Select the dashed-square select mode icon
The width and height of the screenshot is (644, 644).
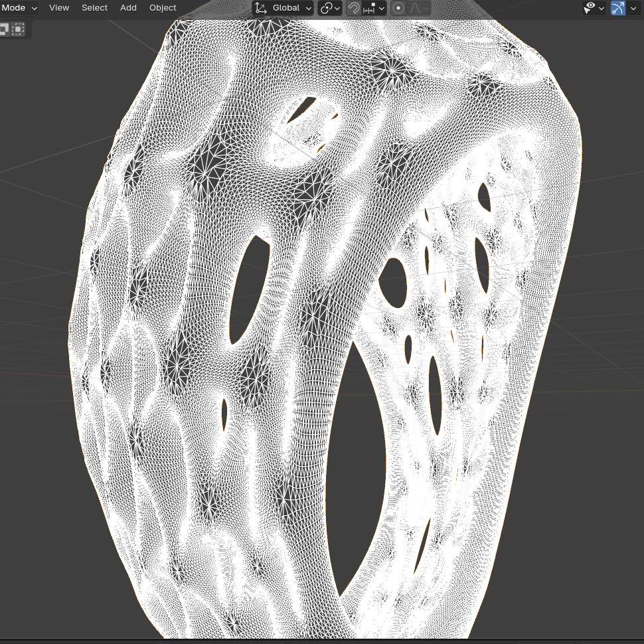[18, 29]
